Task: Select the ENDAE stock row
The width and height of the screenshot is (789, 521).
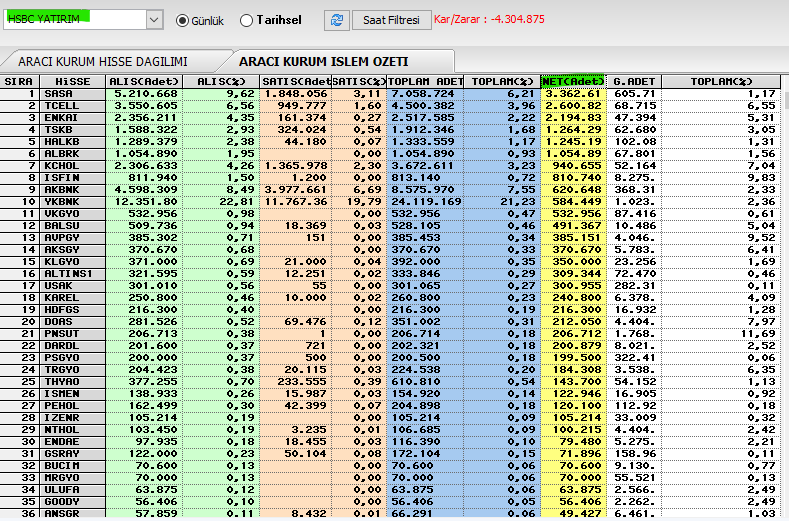Action: pos(390,442)
